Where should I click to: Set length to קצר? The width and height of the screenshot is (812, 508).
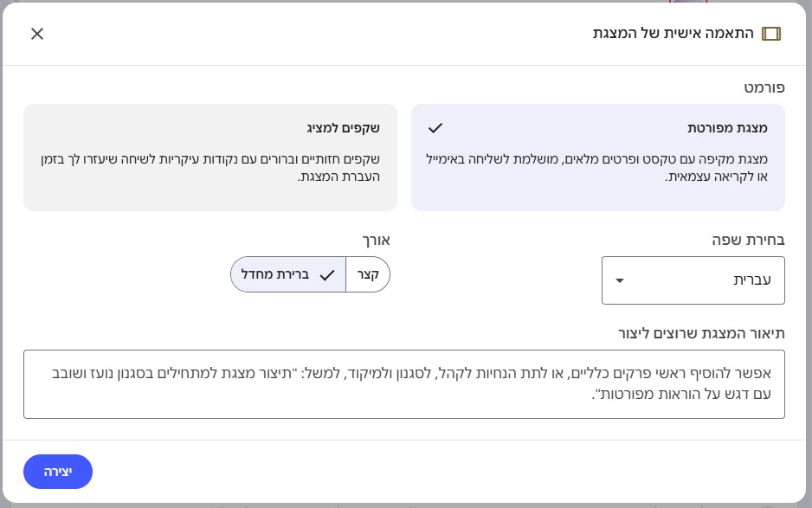[x=369, y=274]
